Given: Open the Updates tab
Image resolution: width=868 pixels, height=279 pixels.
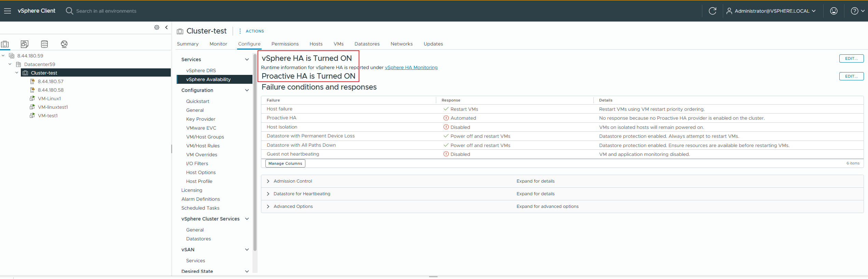Looking at the screenshot, I should (433, 44).
